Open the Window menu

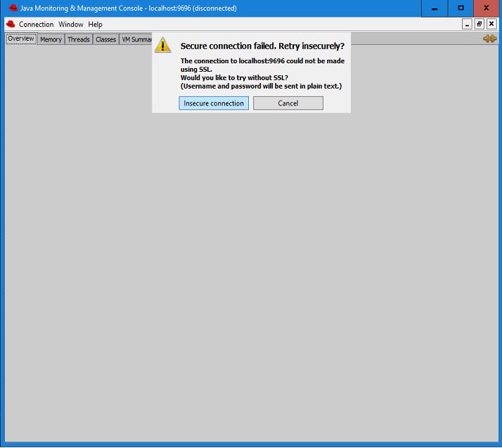point(71,25)
